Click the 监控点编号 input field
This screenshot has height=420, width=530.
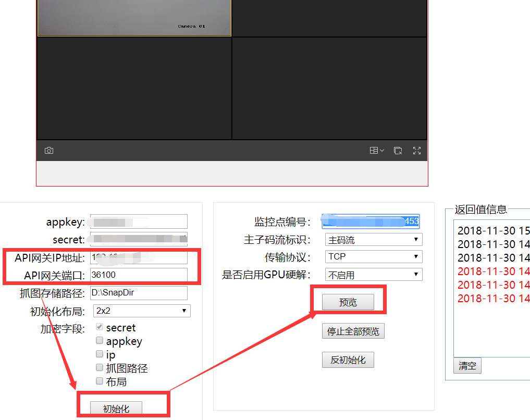click(x=371, y=221)
